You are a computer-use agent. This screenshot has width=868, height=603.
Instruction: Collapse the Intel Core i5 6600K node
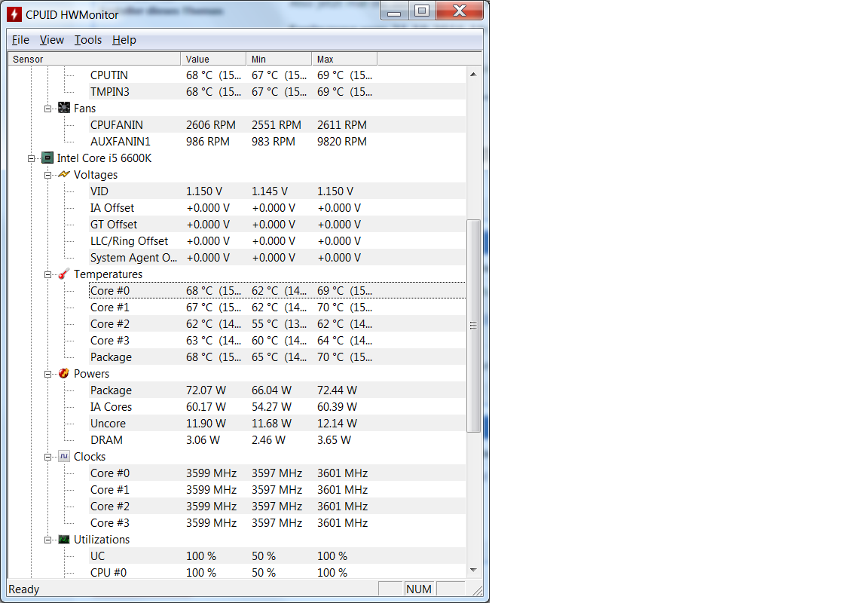tap(32, 158)
